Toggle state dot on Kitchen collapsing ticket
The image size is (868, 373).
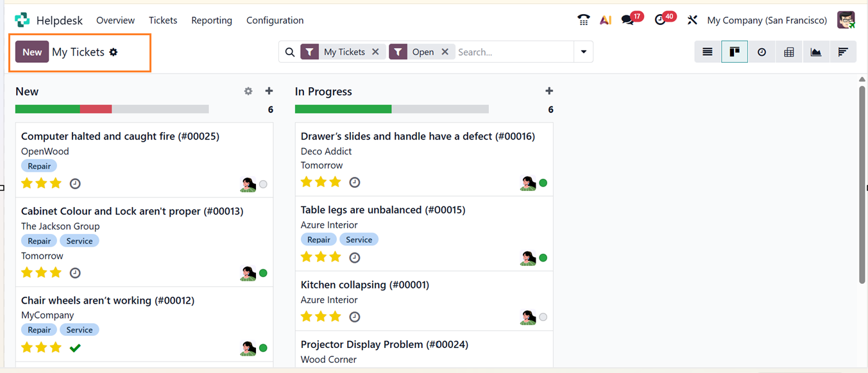543,317
